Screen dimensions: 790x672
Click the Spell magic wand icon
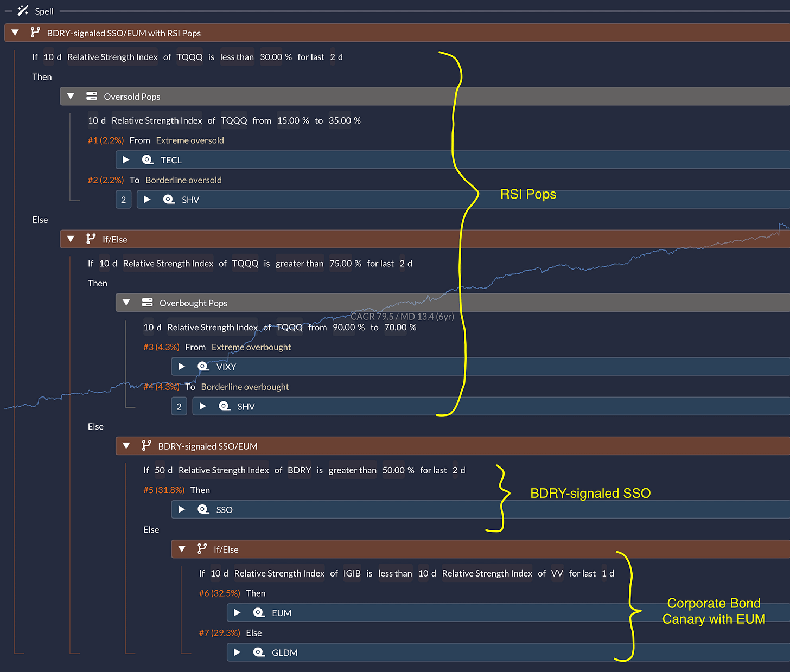[23, 10]
